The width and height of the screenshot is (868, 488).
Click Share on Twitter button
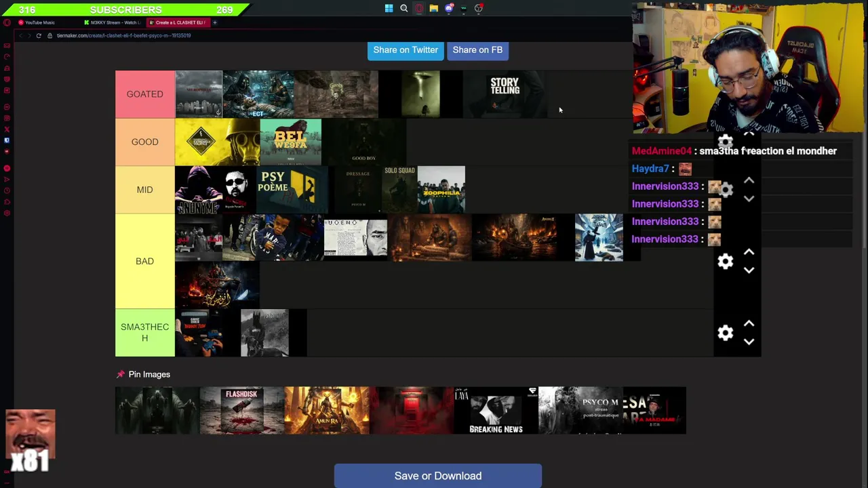pos(406,50)
